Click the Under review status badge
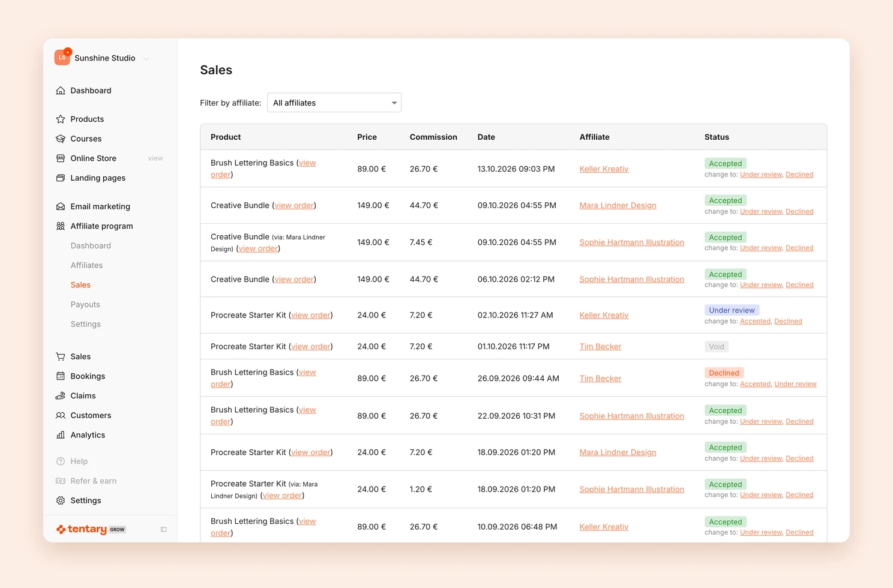This screenshot has width=893, height=588. click(732, 310)
